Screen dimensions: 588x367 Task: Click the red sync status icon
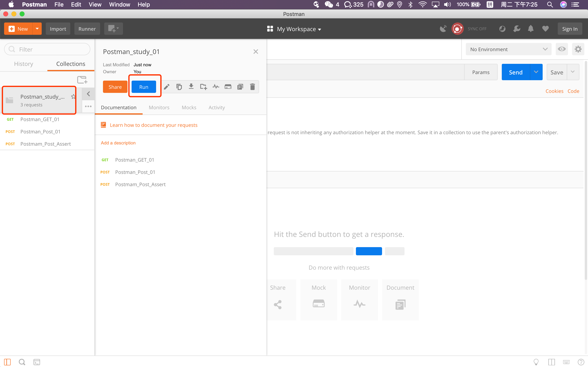click(x=457, y=29)
